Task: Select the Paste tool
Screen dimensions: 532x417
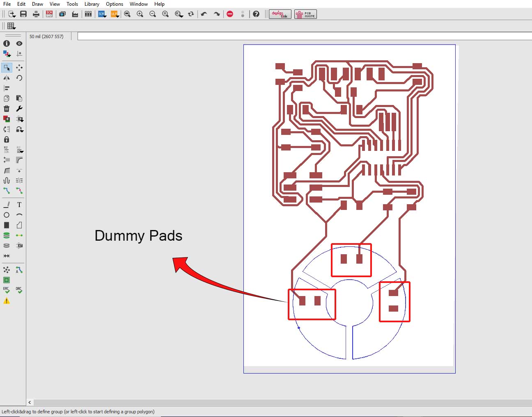Action: pyautogui.click(x=19, y=98)
